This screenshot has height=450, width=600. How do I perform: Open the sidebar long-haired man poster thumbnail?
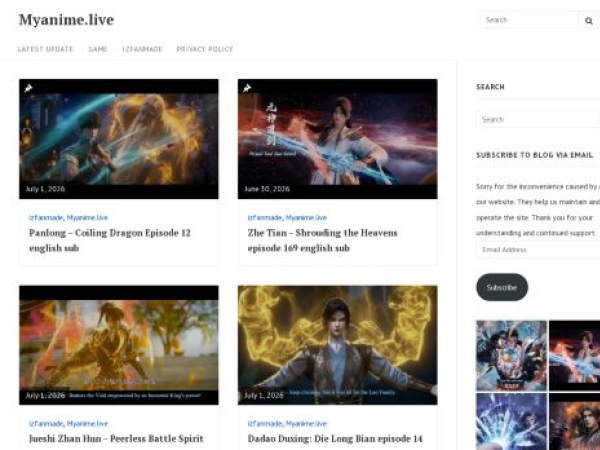pyautogui.click(x=574, y=422)
